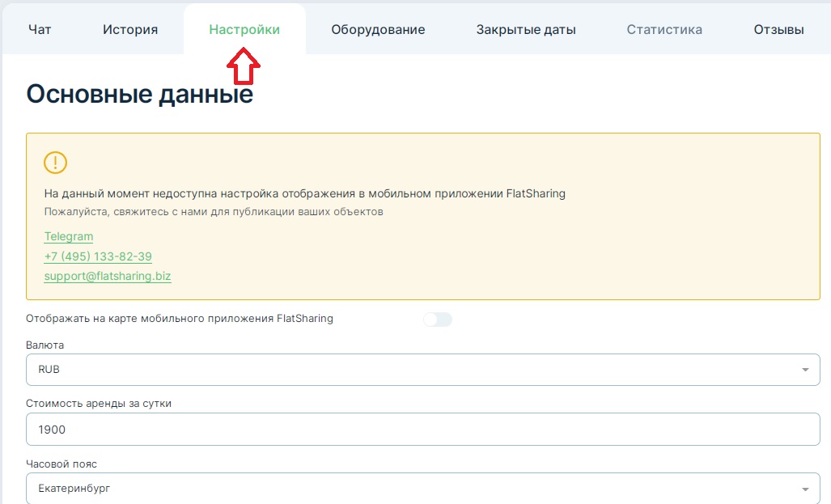Select the Настройки tab
Image resolution: width=831 pixels, height=504 pixels.
point(244,30)
